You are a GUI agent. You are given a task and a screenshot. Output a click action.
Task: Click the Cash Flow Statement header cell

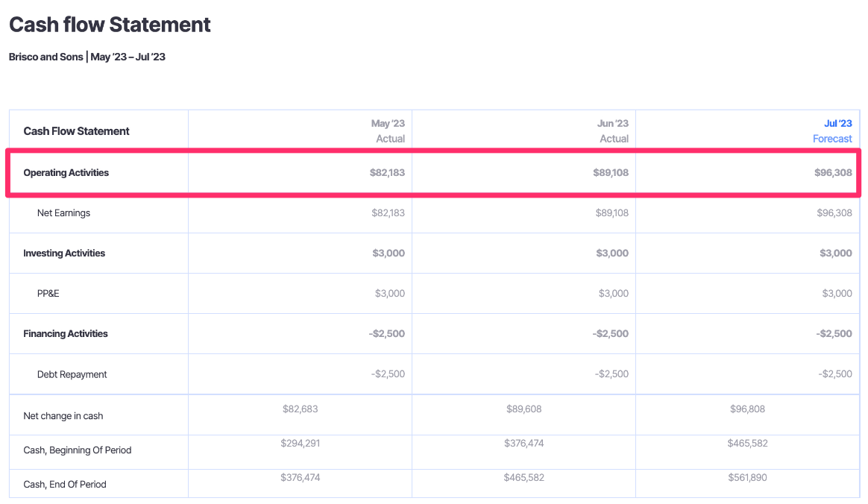click(77, 130)
